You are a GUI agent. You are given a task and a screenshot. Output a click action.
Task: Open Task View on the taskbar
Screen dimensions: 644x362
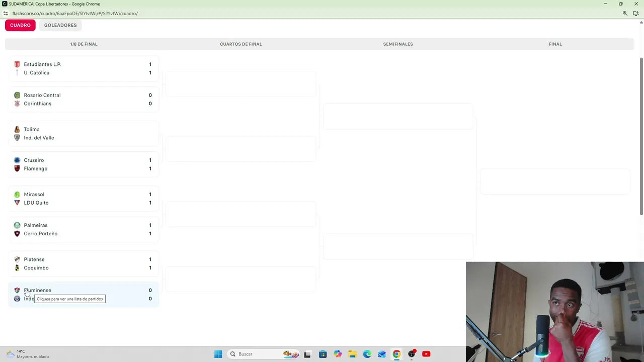[307, 354]
